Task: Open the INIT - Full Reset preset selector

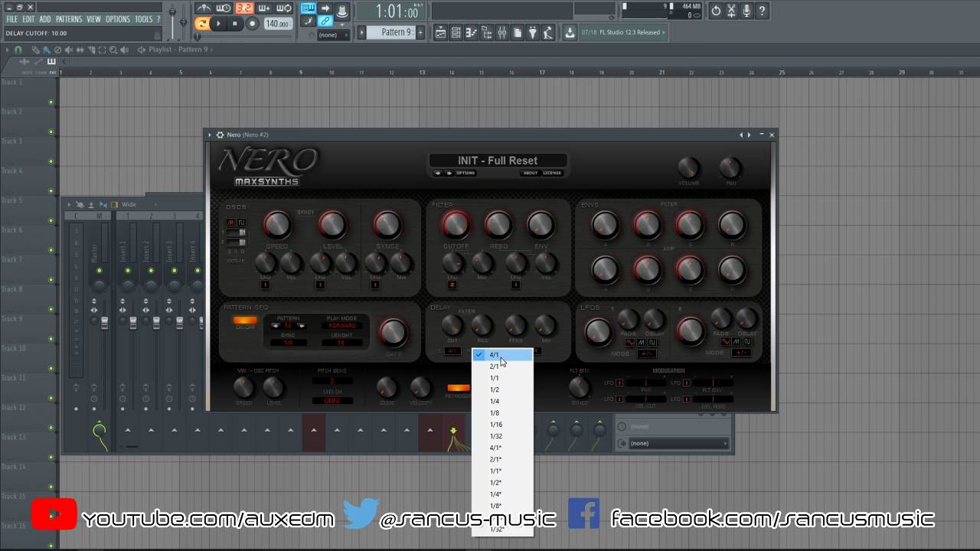Action: pos(498,160)
